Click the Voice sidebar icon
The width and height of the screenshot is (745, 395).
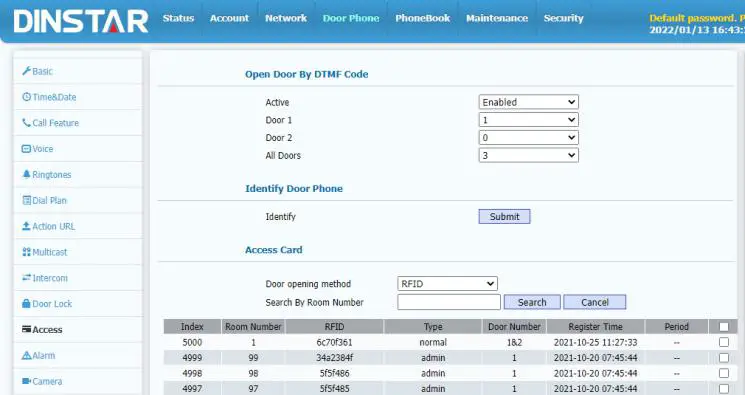(27, 149)
